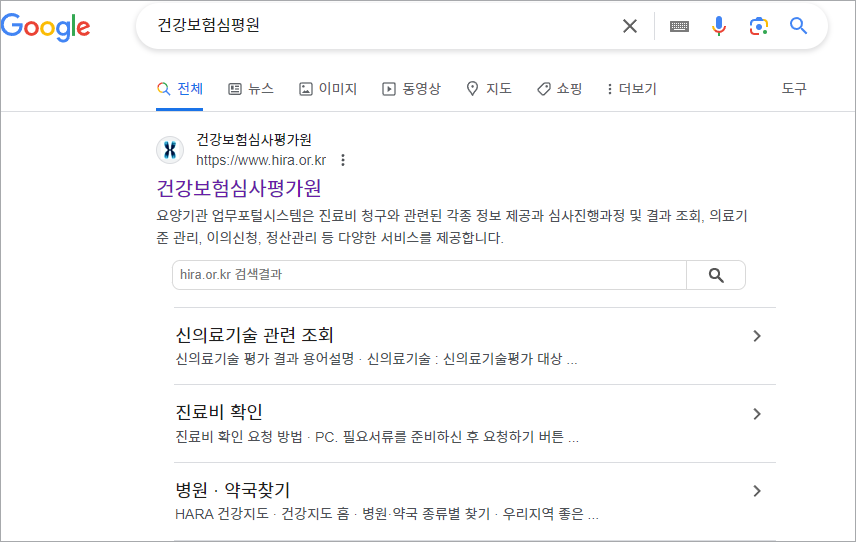Switch to the 동영상 tab
This screenshot has height=542, width=856.
[x=411, y=88]
